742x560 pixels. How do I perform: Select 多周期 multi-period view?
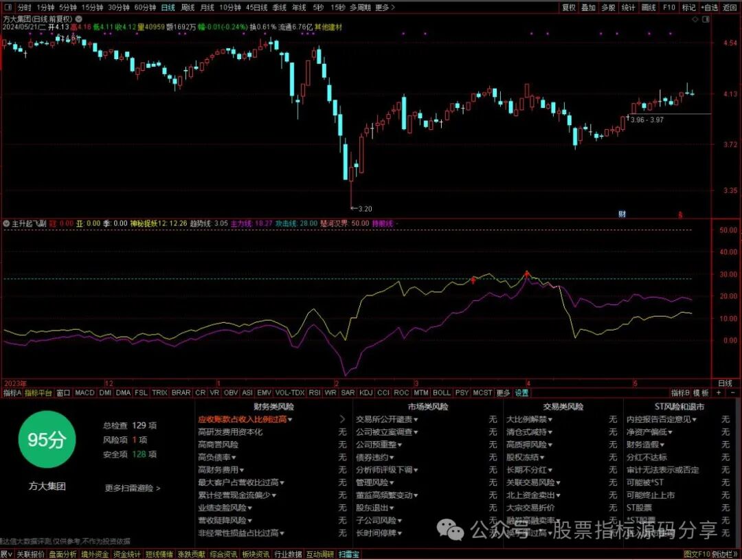(x=360, y=8)
